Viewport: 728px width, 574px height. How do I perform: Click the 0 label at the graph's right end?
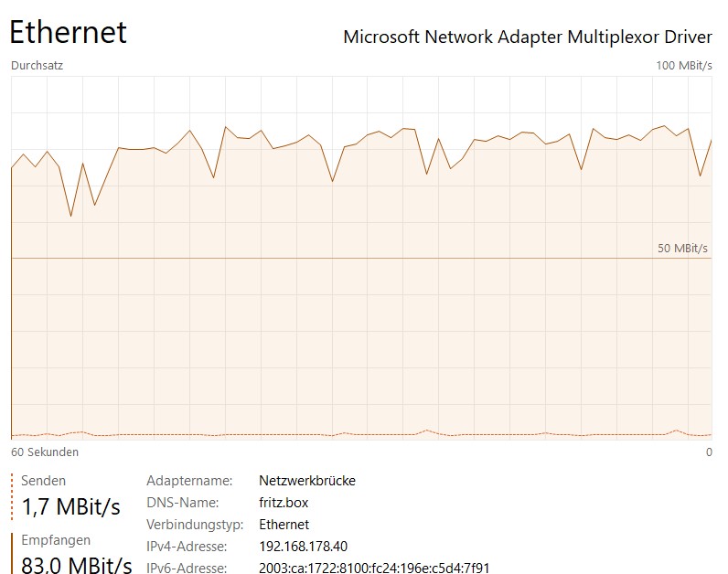pyautogui.click(x=709, y=452)
